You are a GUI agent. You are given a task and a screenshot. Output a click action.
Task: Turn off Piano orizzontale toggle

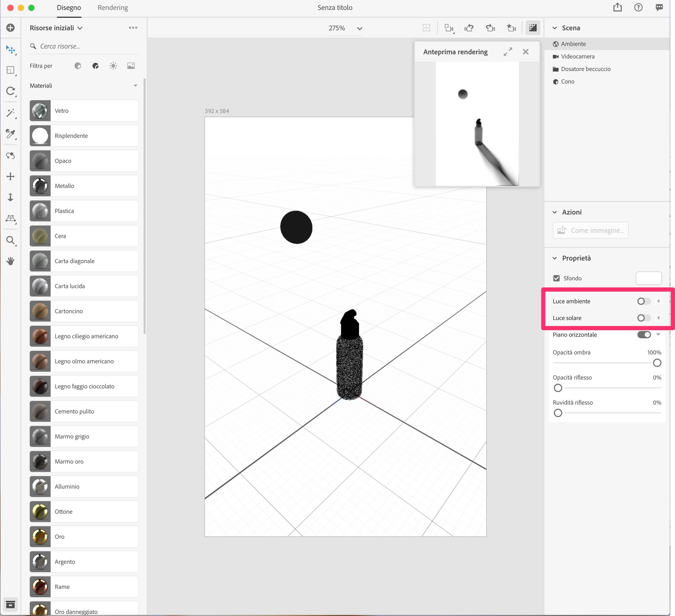click(643, 335)
